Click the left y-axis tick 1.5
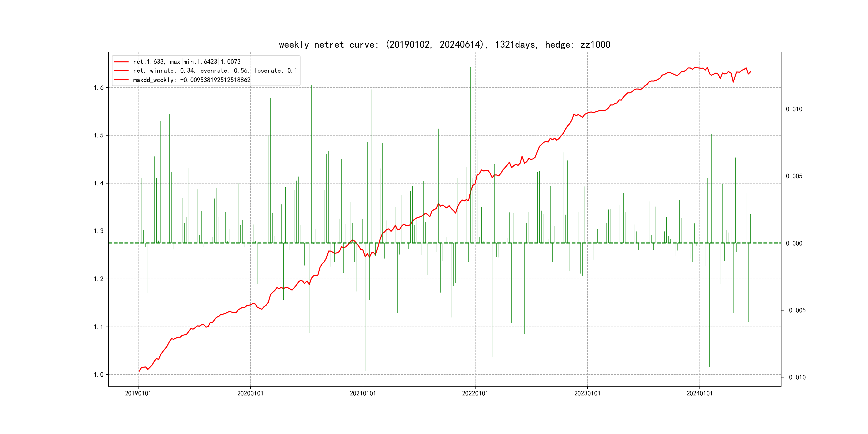 click(x=99, y=136)
